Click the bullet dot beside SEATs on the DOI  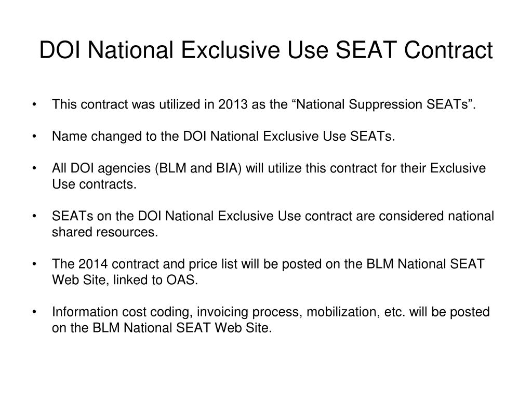(34, 217)
